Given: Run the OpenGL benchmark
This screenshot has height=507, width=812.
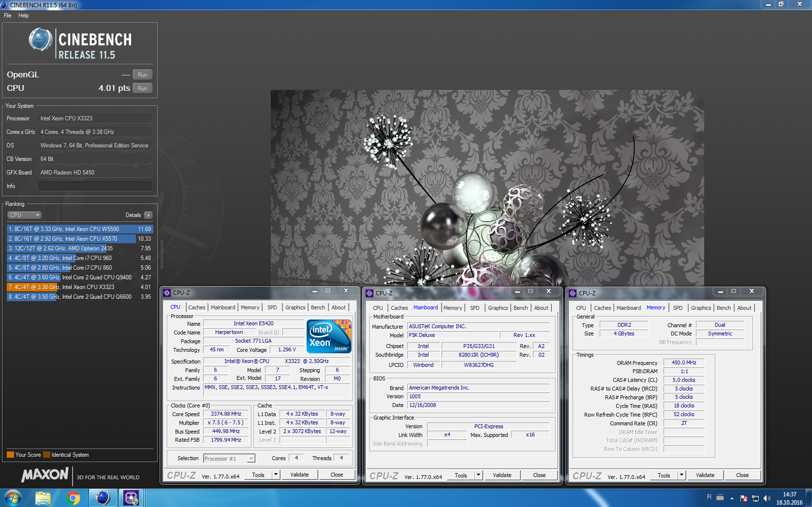Looking at the screenshot, I should point(142,75).
